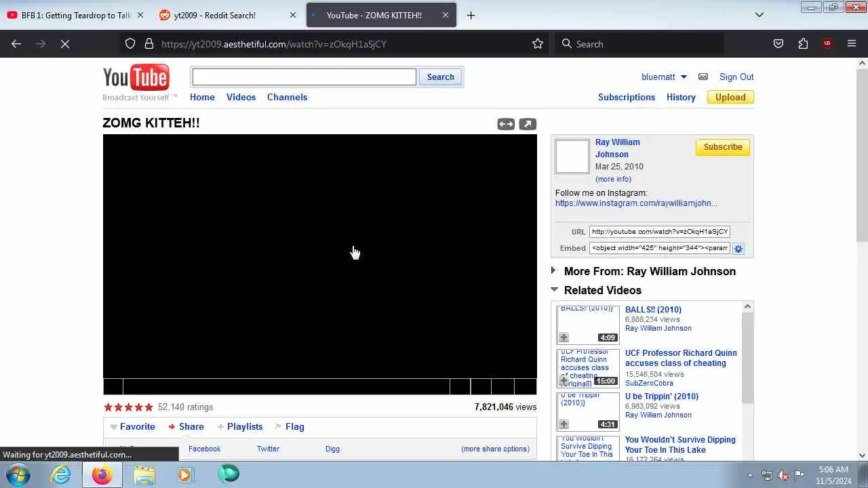This screenshot has width=868, height=488.
Task: Expand description with more info link
Action: coord(613,179)
